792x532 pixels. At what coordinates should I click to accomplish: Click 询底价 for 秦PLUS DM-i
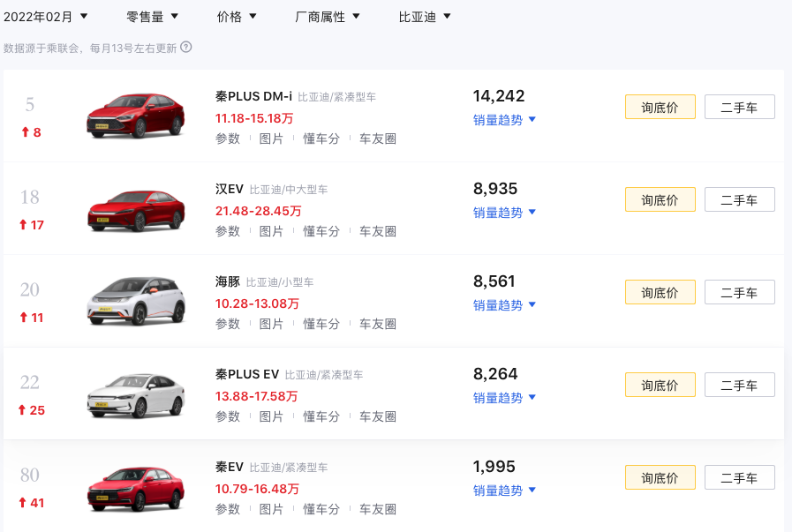tap(660, 107)
